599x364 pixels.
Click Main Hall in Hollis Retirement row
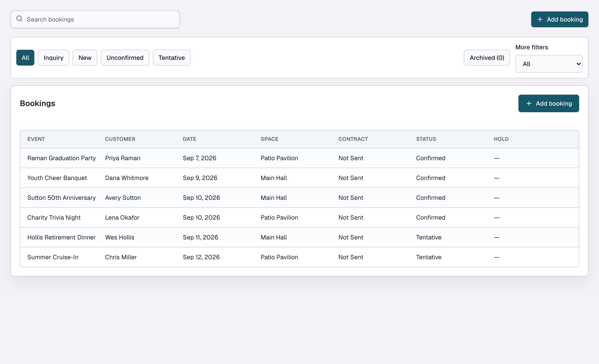pyautogui.click(x=274, y=237)
